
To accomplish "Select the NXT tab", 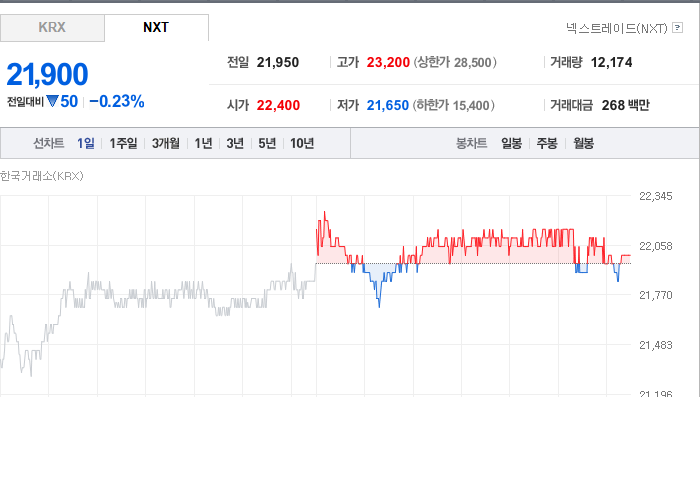I will 156,28.
